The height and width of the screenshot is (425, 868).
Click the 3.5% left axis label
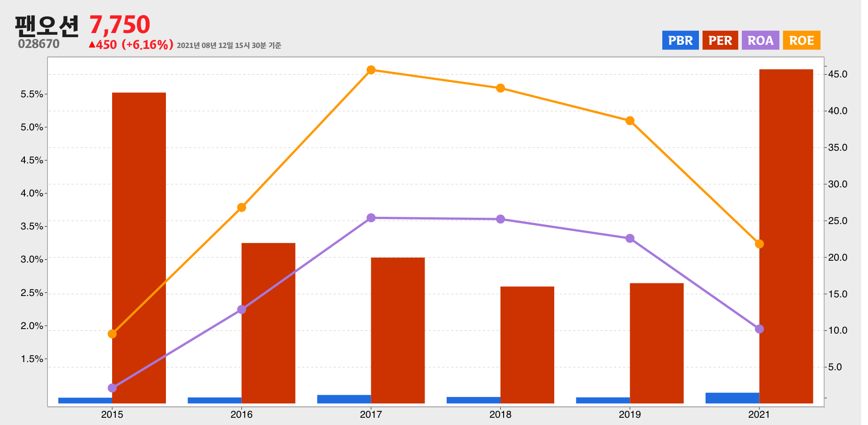coord(32,226)
